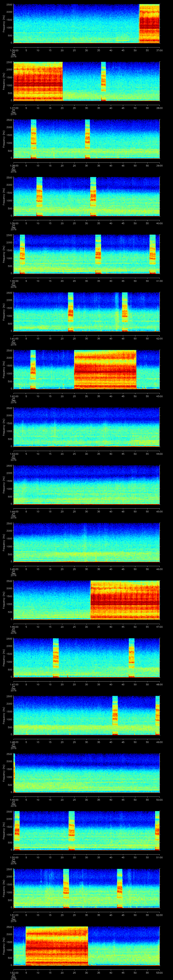Click the middle burst in the 1:50:00 spectrogram
Image resolution: width=173 pixels, height=980 pixels.
[71, 830]
